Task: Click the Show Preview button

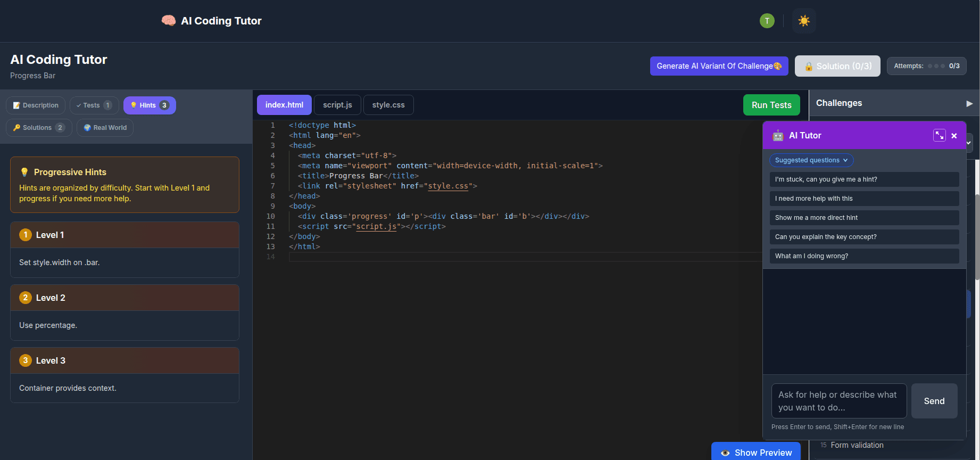Action: (756, 452)
